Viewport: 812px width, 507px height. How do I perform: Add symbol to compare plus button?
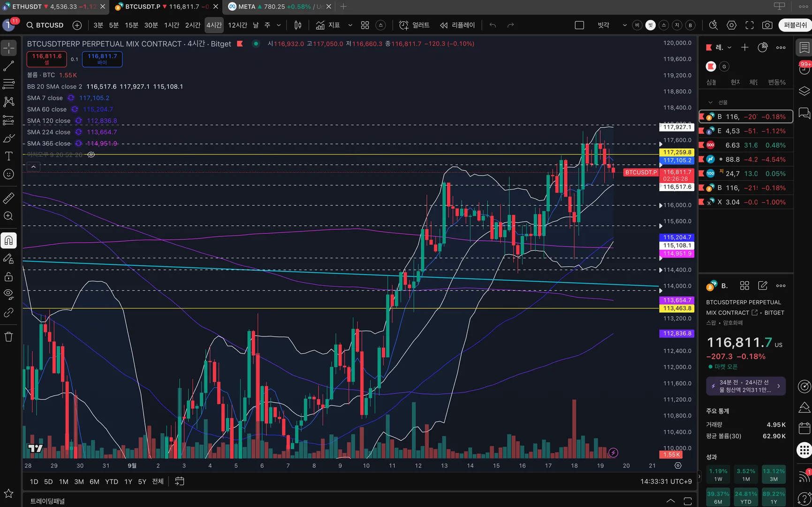pyautogui.click(x=77, y=25)
